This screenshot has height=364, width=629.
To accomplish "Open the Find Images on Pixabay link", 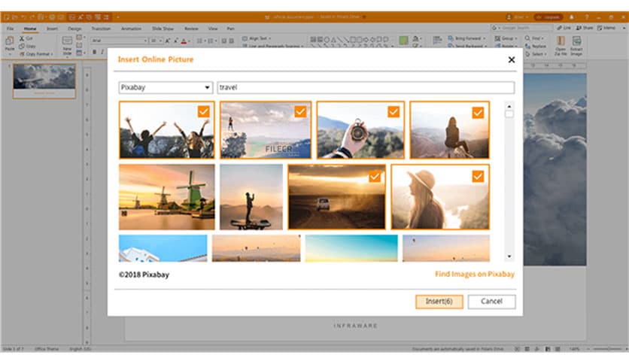I will pos(475,275).
